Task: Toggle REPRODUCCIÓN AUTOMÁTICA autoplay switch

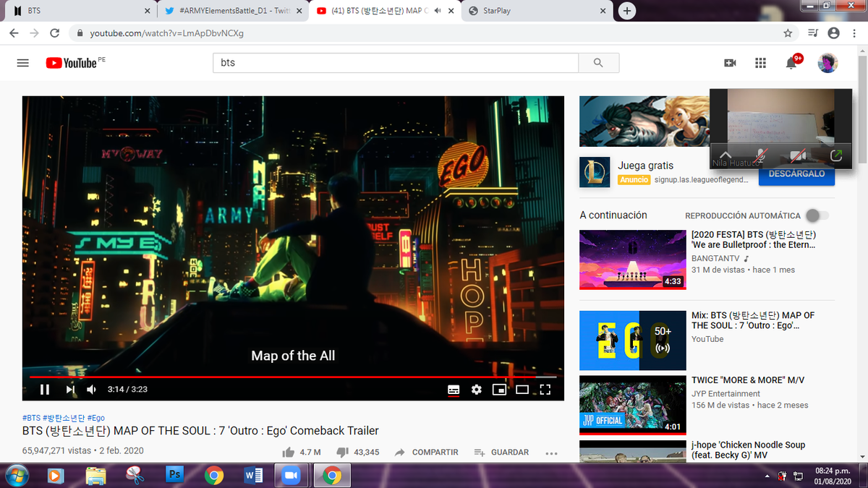Action: pos(817,215)
